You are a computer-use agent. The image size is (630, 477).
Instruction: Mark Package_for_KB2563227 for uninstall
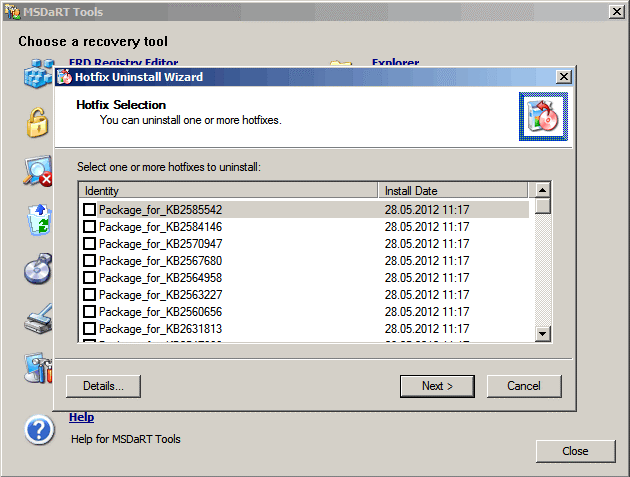[x=89, y=295]
